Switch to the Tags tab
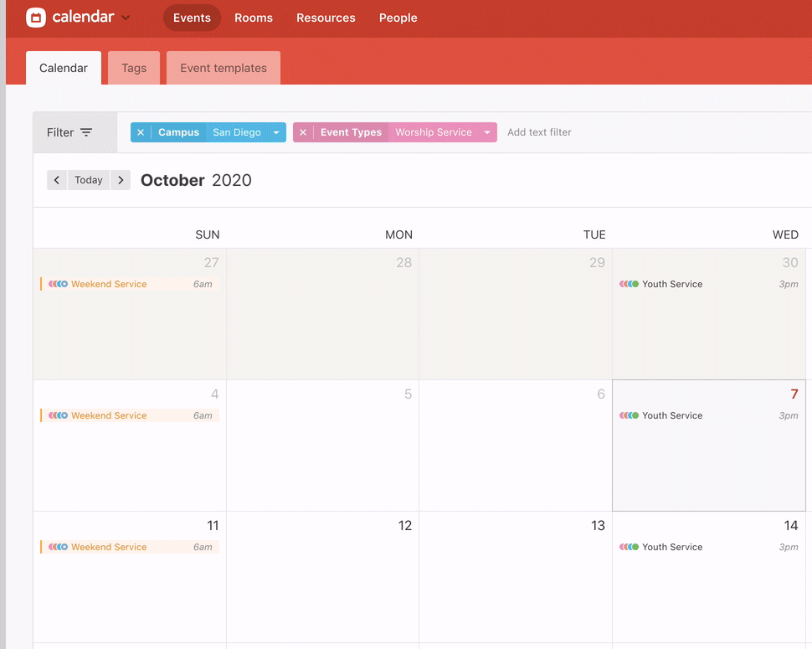Image resolution: width=812 pixels, height=649 pixels. [x=134, y=68]
